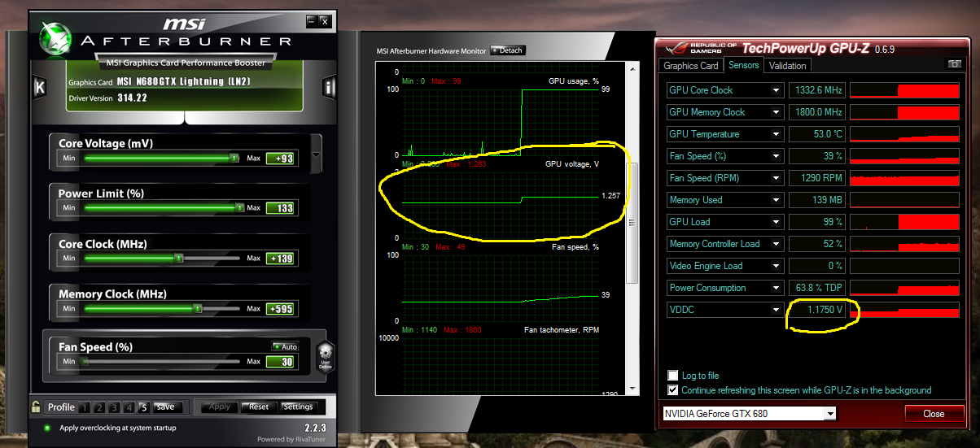Click the Memory Clock +595 value field
Viewport: 980px width, 448px height.
(282, 309)
